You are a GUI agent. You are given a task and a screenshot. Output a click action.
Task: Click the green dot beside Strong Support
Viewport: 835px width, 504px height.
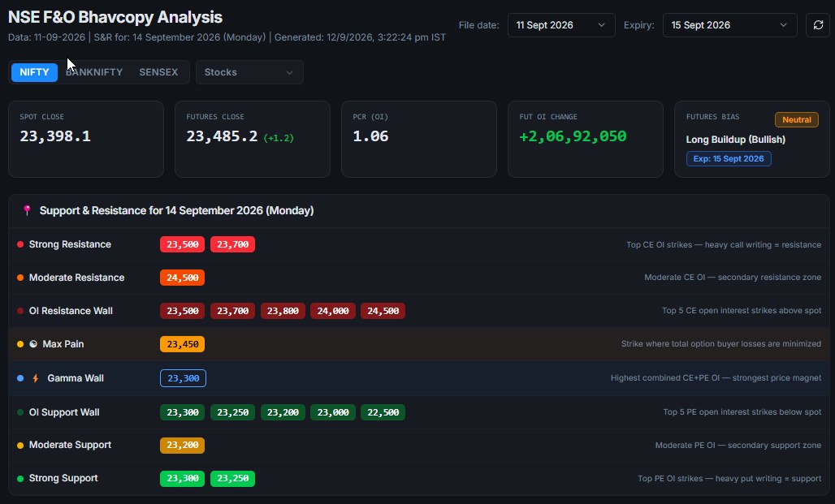pyautogui.click(x=20, y=479)
